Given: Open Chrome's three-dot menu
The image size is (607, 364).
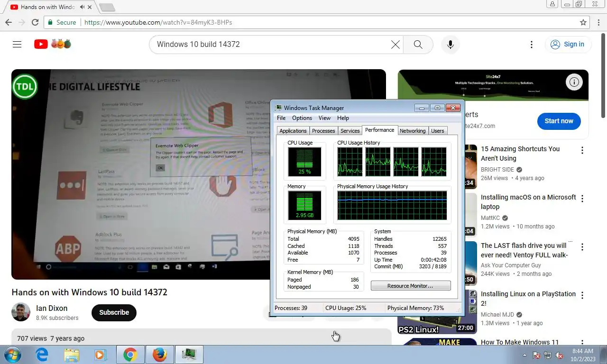Looking at the screenshot, I should point(598,22).
